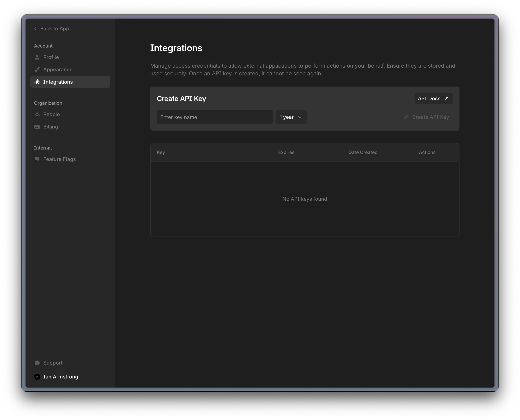Click the People group icon

pyautogui.click(x=37, y=114)
